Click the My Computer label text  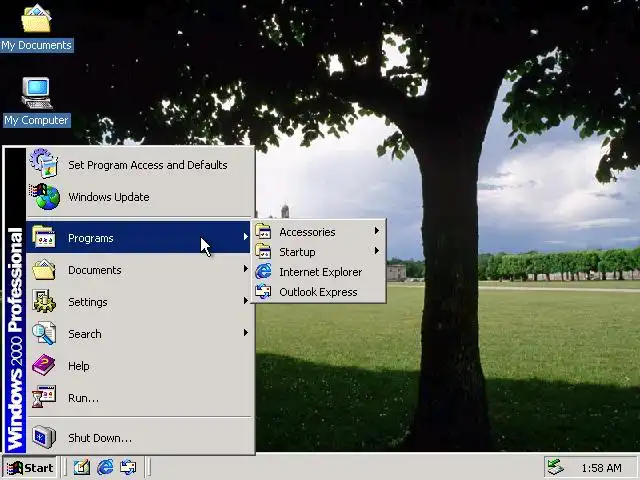[x=36, y=120]
